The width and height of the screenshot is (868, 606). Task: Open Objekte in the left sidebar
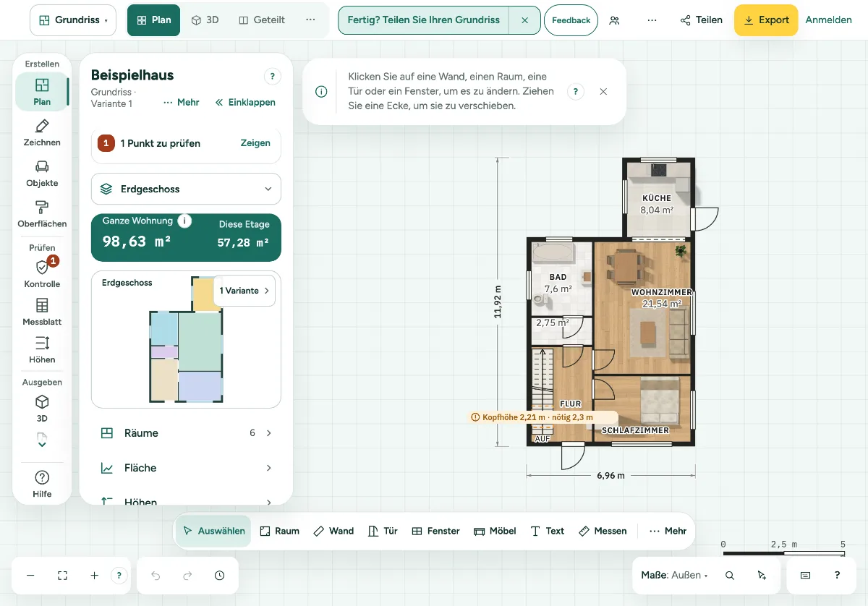pos(42,174)
